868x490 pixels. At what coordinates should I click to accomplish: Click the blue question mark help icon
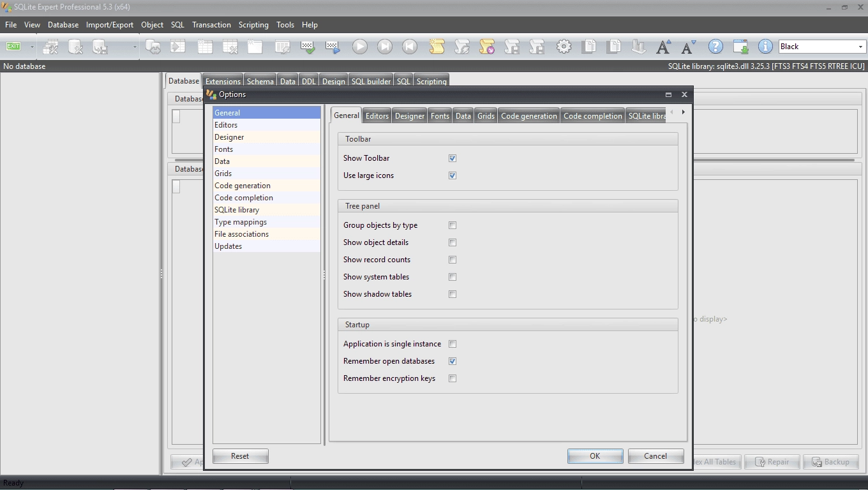[x=715, y=47]
